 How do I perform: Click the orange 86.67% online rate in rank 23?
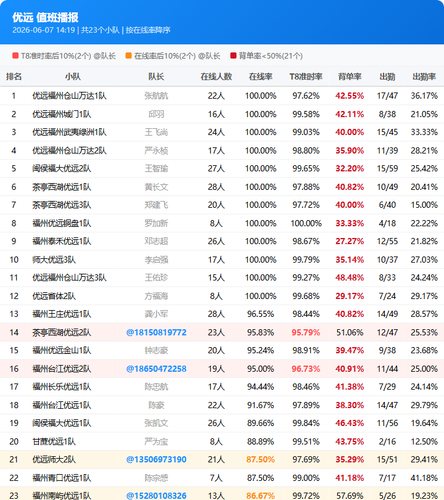261,496
